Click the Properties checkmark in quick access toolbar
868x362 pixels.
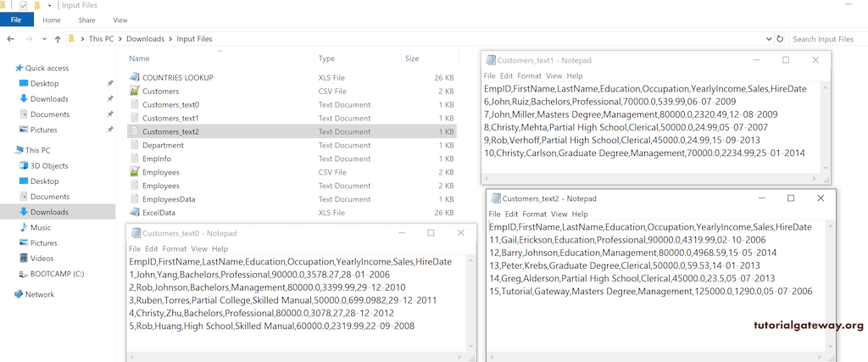[23, 5]
